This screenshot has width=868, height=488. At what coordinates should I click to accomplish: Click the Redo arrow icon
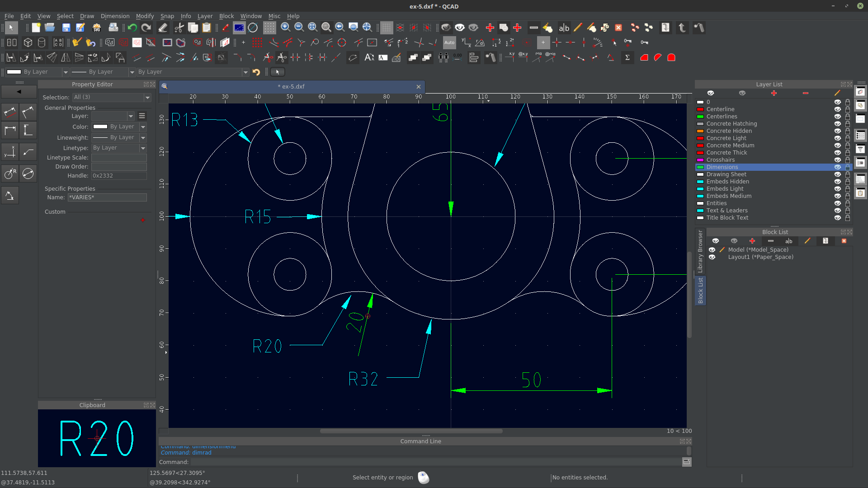tap(146, 28)
